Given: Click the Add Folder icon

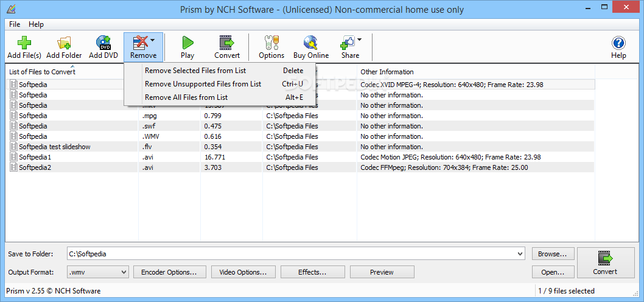Looking at the screenshot, I should click(64, 43).
